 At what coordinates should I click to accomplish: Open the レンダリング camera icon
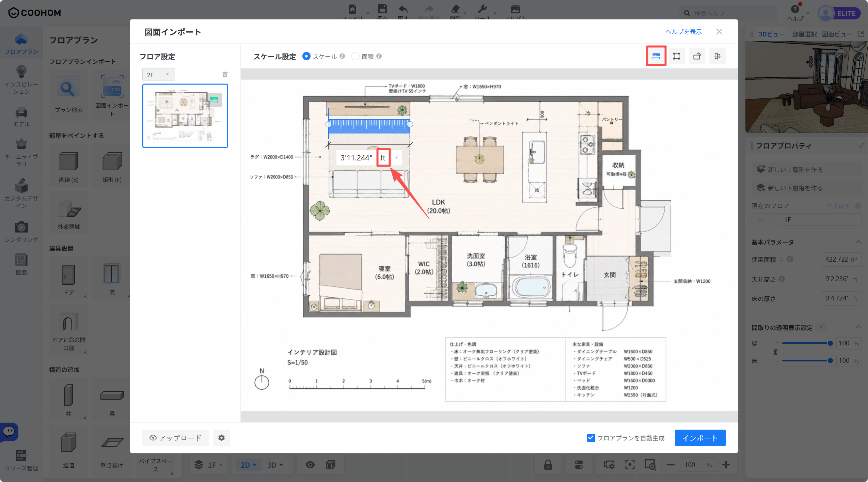[x=21, y=227]
